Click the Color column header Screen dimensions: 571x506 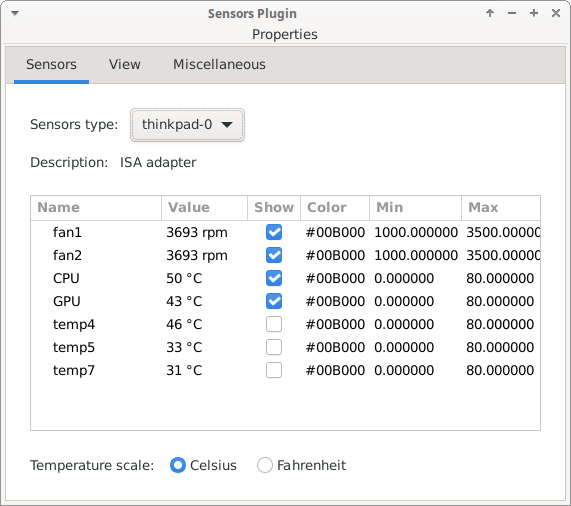[335, 207]
